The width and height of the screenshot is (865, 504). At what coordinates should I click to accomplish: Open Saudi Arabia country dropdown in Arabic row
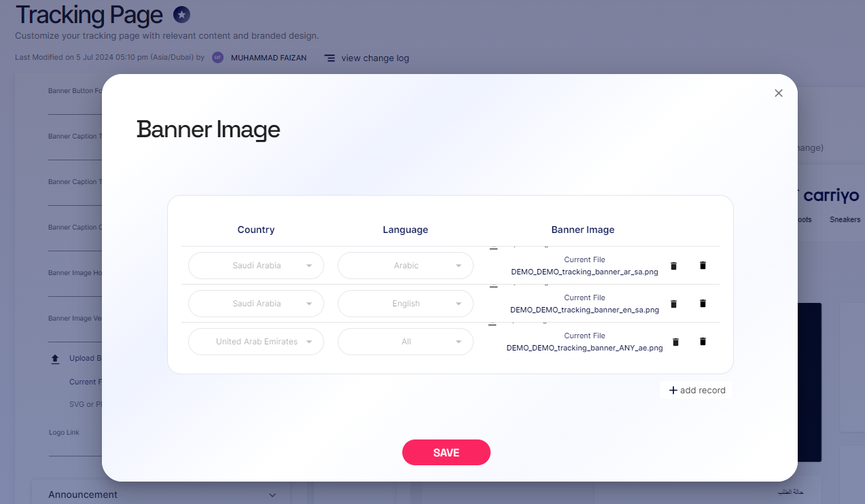click(256, 266)
